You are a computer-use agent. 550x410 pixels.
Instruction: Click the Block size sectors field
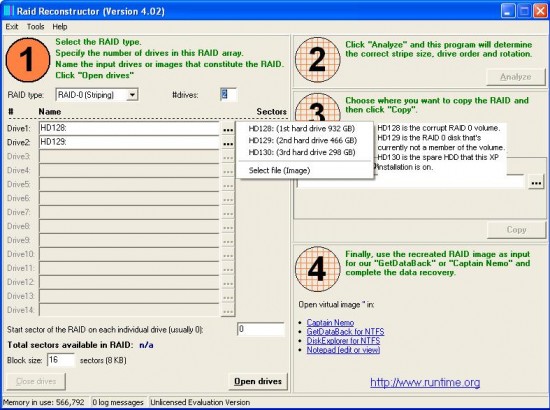click(x=61, y=360)
